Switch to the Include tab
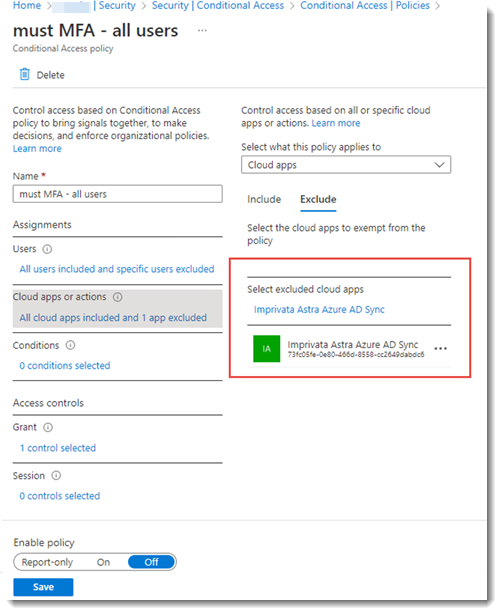 point(264,200)
